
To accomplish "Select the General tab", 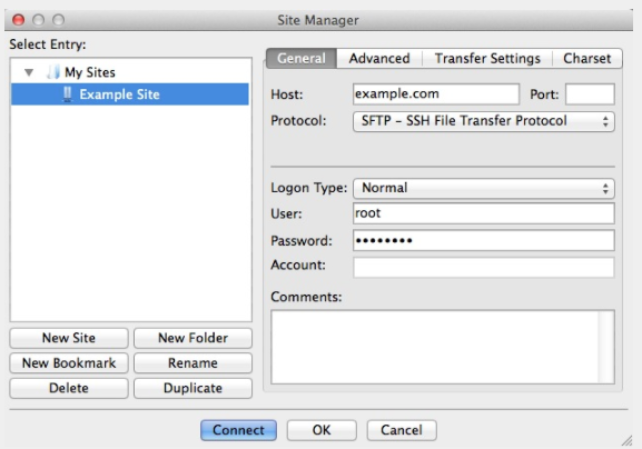I will pos(301,59).
